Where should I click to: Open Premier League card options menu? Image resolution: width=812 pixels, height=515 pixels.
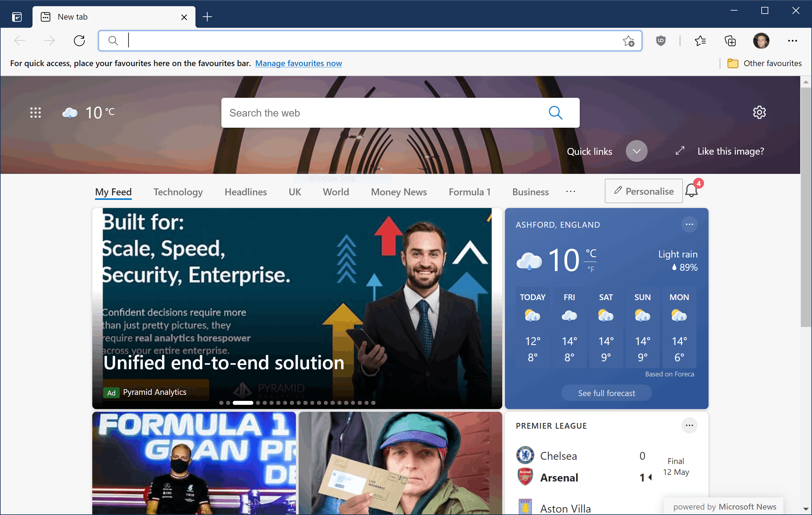tap(689, 426)
